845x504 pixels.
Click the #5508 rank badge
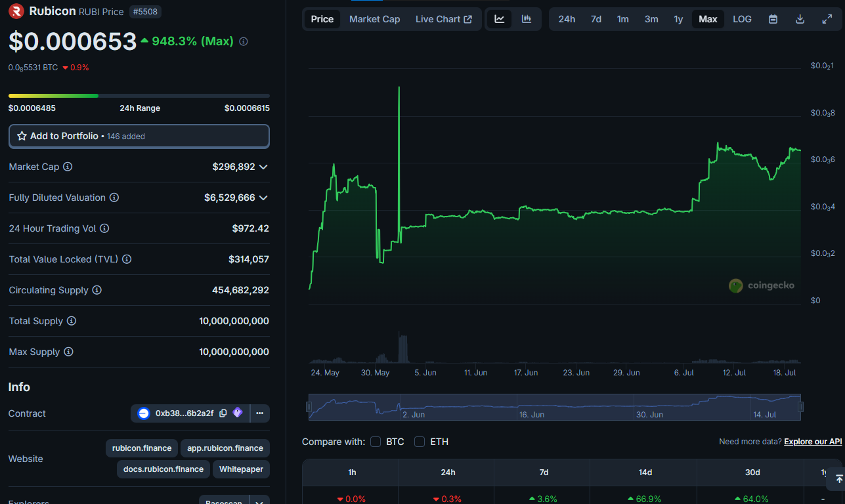tap(145, 11)
